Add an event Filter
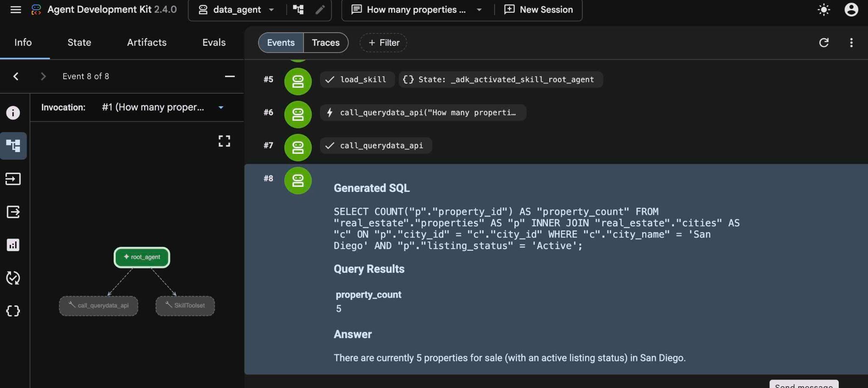This screenshot has height=388, width=868. (x=383, y=42)
